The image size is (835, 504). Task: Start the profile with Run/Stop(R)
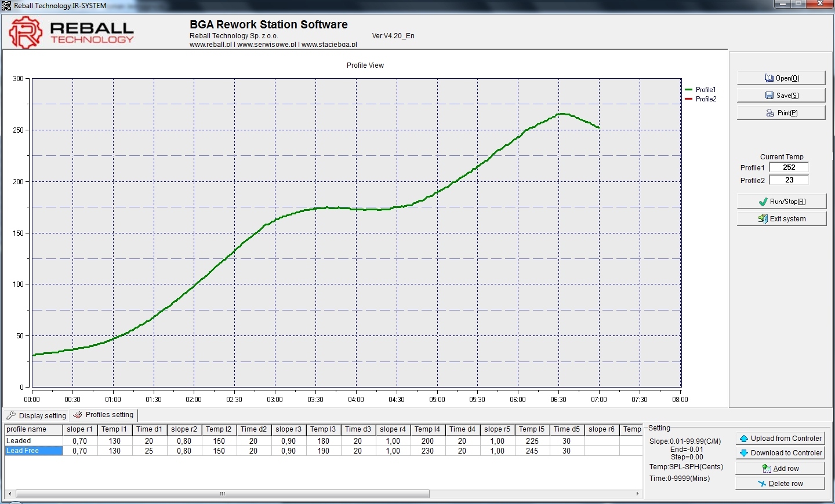[x=781, y=202]
